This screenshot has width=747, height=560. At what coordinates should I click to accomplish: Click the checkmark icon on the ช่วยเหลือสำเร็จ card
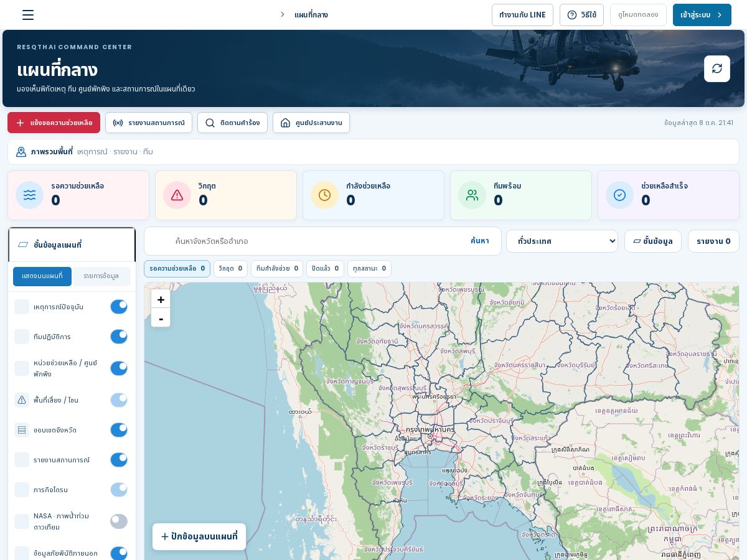point(619,195)
